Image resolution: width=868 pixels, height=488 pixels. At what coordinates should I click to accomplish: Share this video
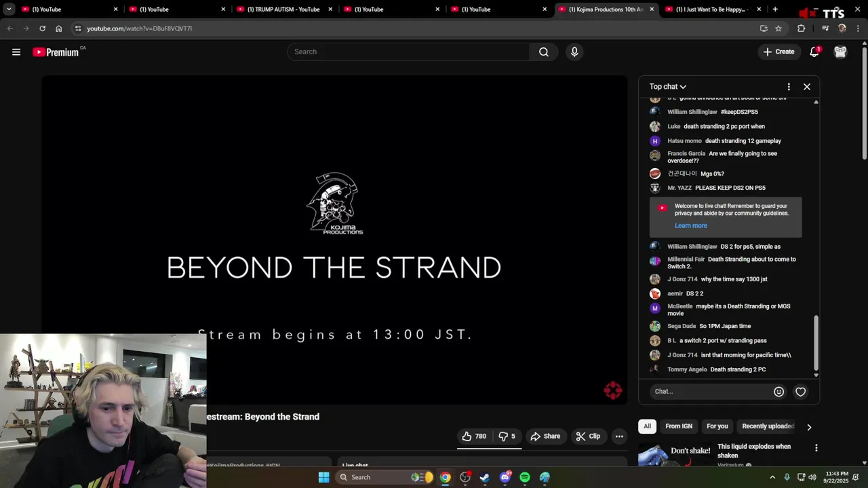click(x=545, y=436)
